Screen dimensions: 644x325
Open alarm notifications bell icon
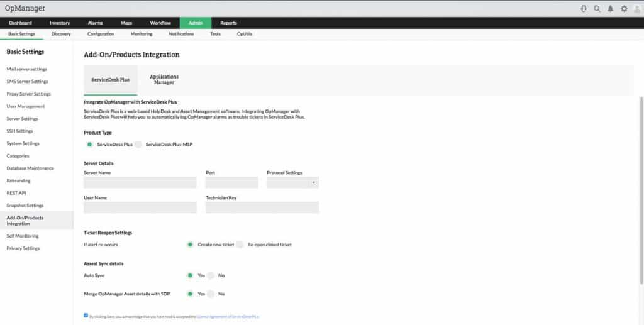[x=611, y=9]
